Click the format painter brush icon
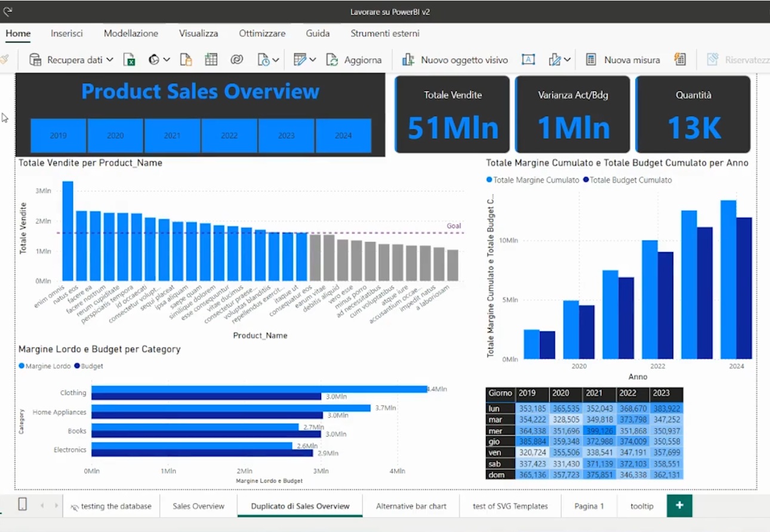Screen dimensions: 770x532 (5, 59)
